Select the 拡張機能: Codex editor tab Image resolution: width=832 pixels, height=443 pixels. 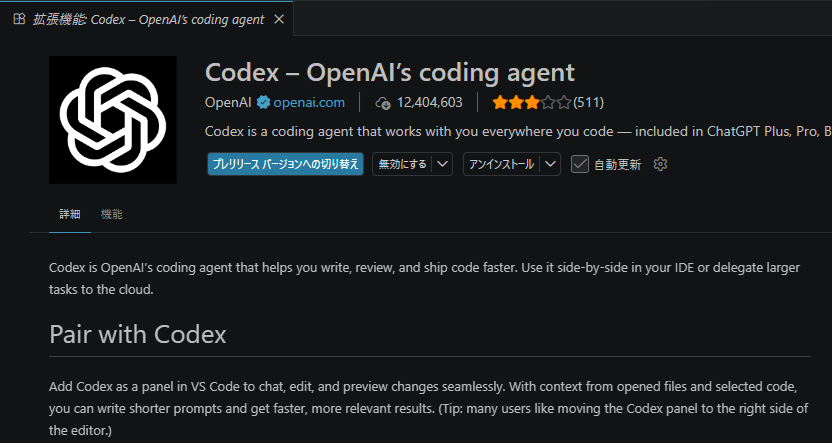(x=146, y=19)
